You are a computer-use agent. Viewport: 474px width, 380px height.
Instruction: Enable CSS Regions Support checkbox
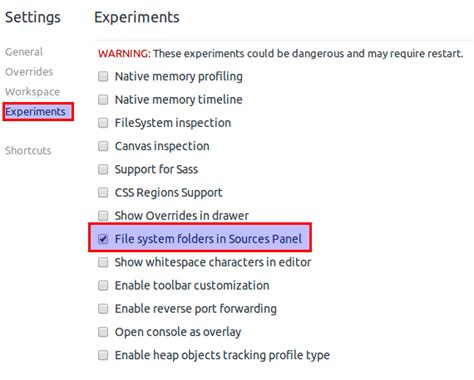(x=103, y=192)
